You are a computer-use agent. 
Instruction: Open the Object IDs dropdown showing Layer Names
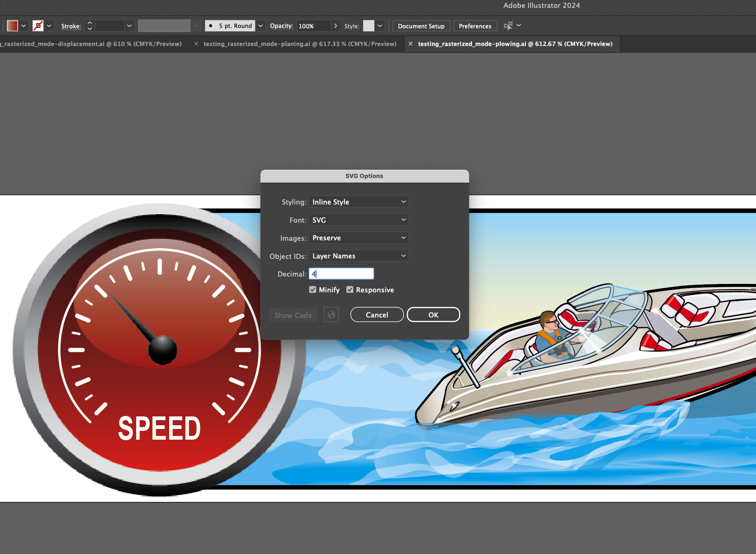click(x=358, y=256)
